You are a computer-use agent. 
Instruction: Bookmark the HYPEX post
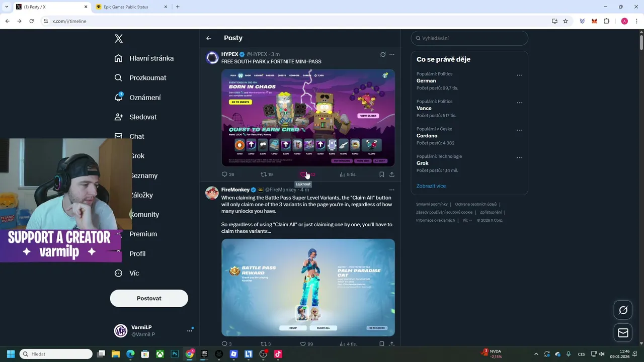click(x=382, y=174)
